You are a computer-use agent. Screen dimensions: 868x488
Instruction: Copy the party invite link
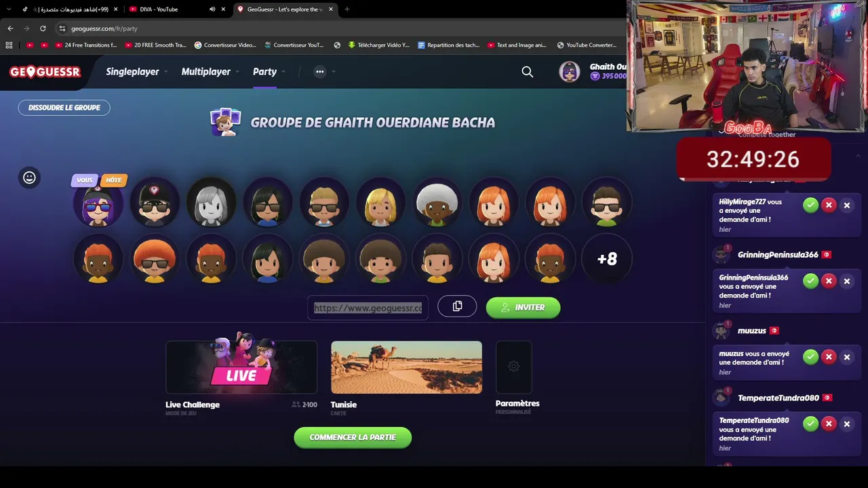click(x=457, y=307)
